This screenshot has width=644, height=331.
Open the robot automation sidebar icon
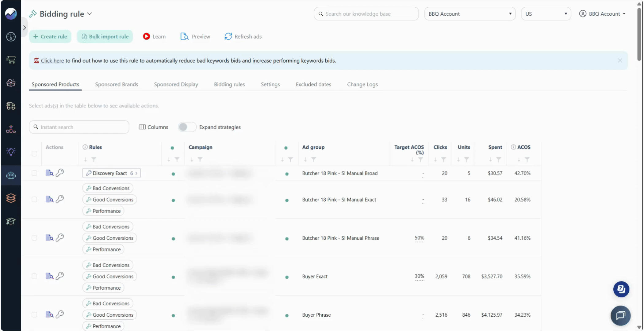(11, 175)
